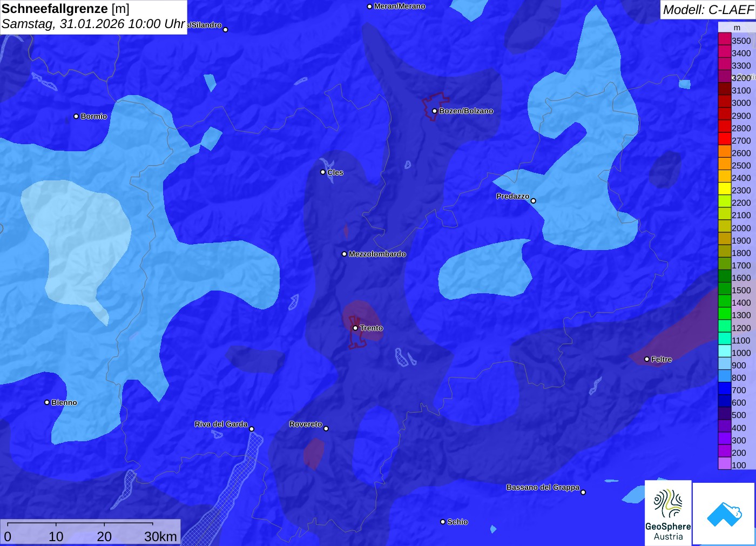Viewport: 756px width, 546px height.
Task: Click the Modell: C-LAEF label
Action: point(708,10)
